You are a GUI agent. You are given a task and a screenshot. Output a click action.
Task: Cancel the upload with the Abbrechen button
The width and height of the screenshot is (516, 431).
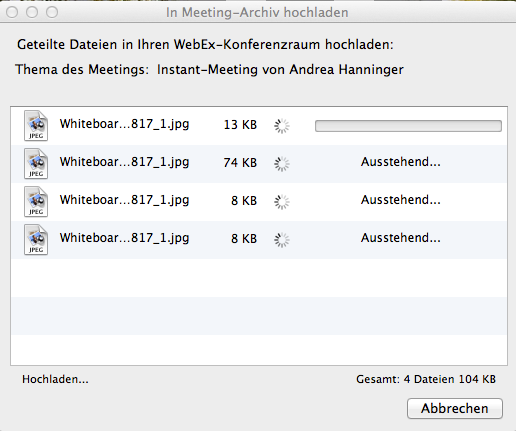point(455,408)
